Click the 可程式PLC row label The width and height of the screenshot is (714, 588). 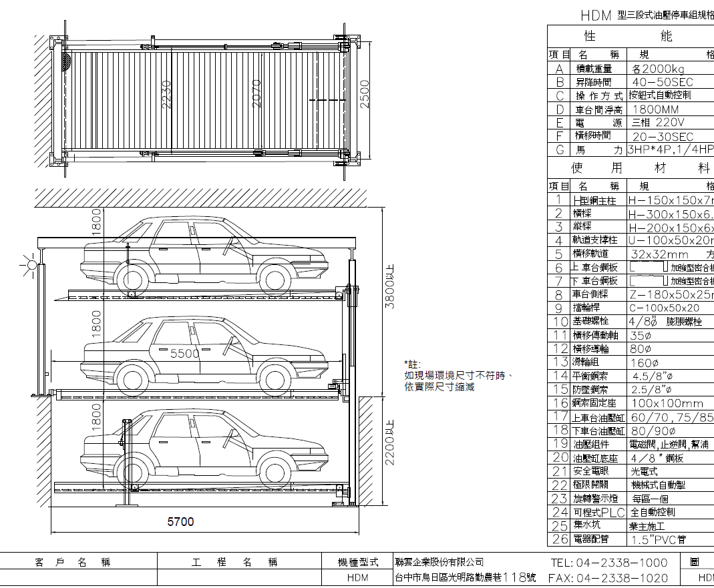[598, 512]
